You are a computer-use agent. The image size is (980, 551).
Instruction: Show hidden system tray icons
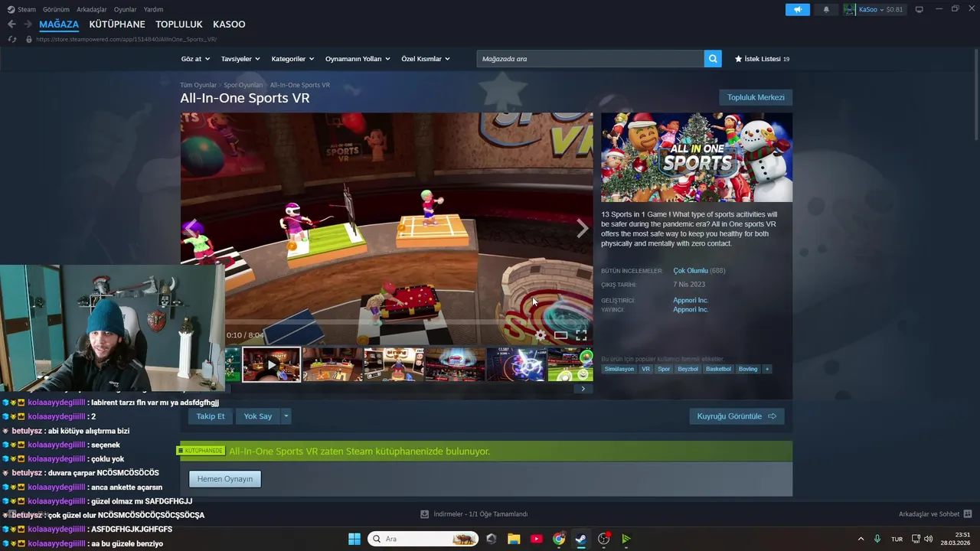tap(861, 539)
